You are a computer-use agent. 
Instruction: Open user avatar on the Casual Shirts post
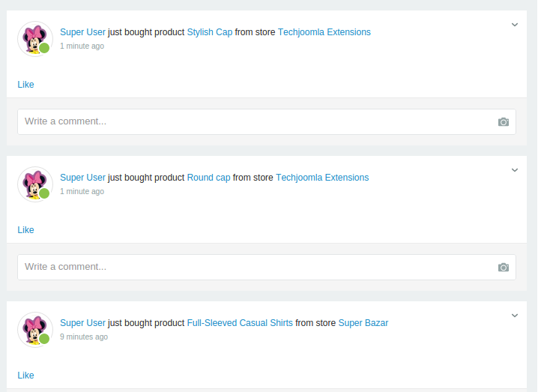click(34, 329)
